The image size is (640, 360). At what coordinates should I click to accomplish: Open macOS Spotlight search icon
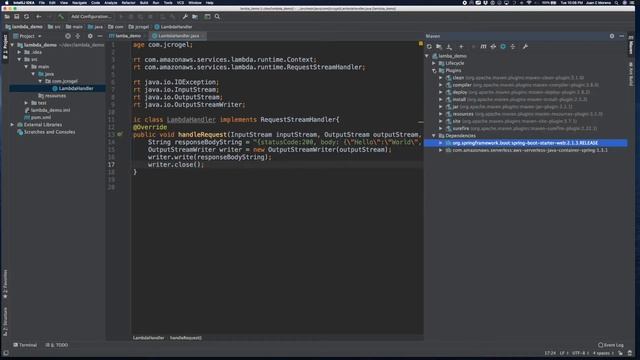tap(616, 2)
